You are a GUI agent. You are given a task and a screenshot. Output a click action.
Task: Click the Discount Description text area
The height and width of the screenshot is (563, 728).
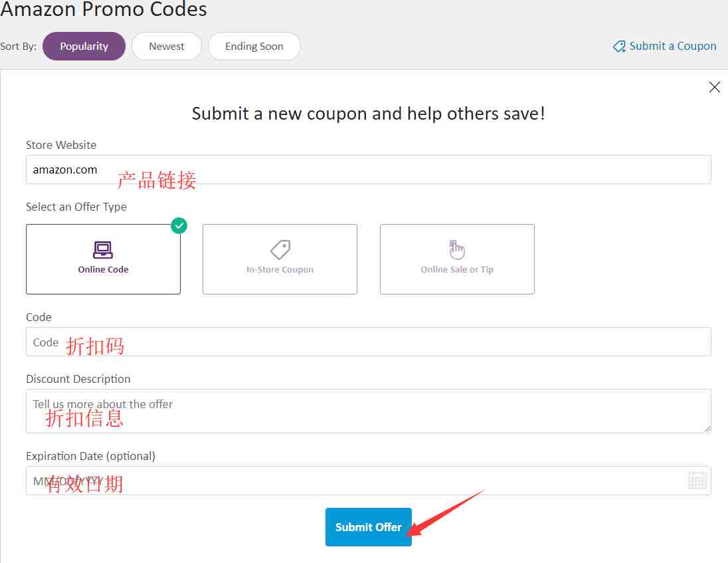369,411
